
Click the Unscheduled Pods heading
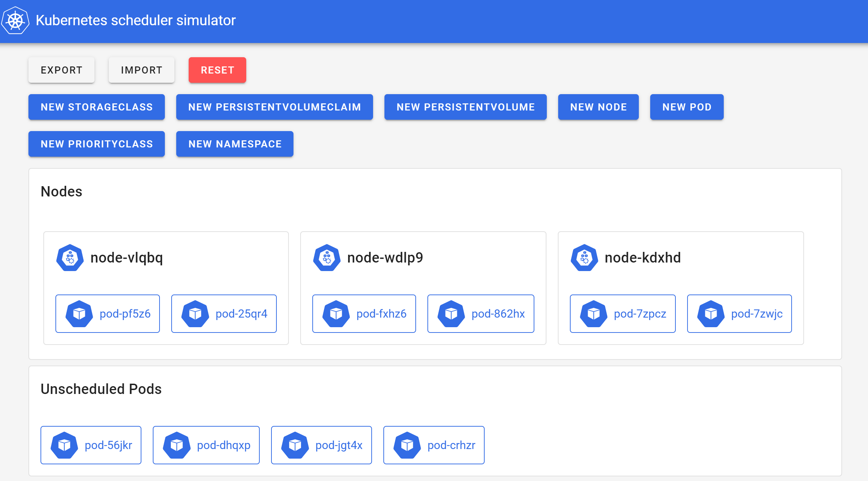(101, 389)
